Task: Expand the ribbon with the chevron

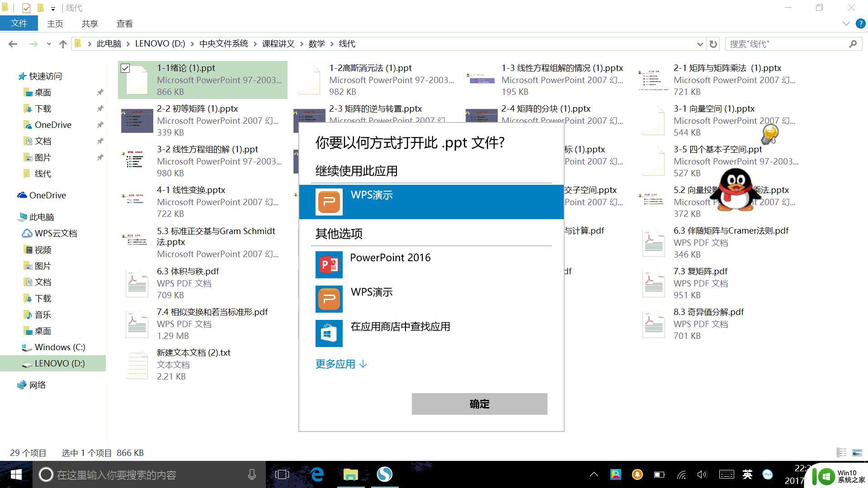Action: pyautogui.click(x=846, y=23)
